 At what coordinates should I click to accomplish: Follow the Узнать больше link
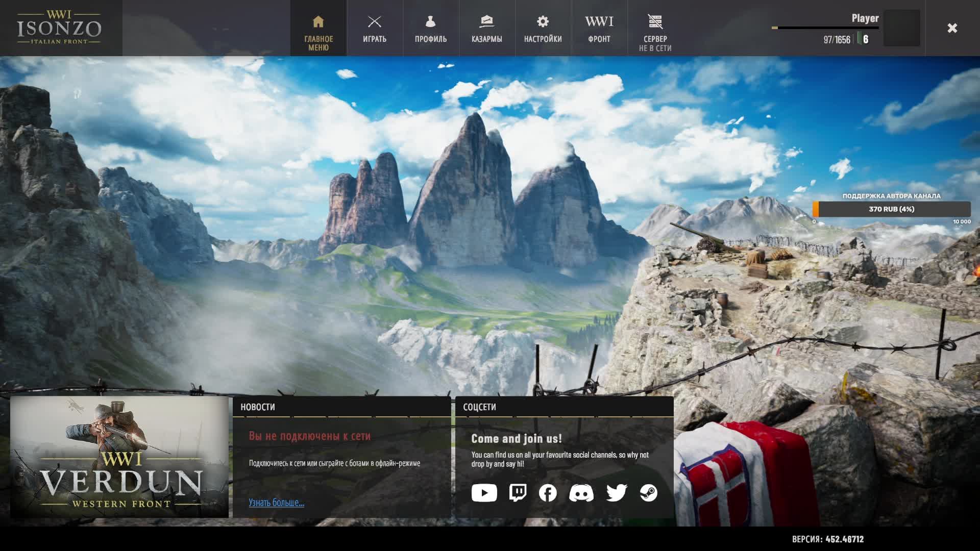[x=277, y=503]
